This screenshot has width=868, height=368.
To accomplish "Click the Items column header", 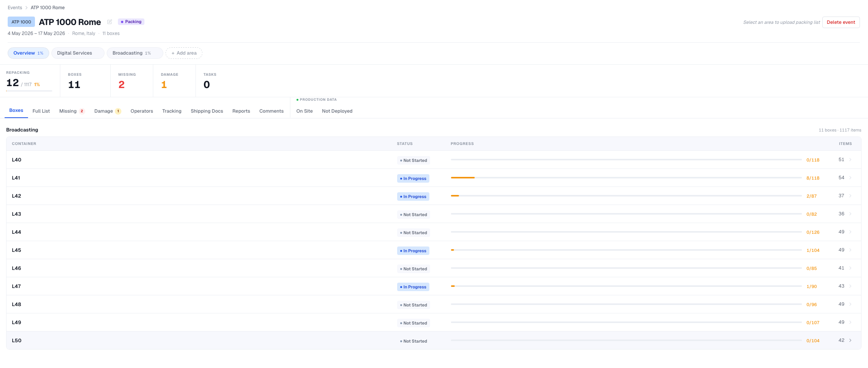I will click(x=845, y=144).
